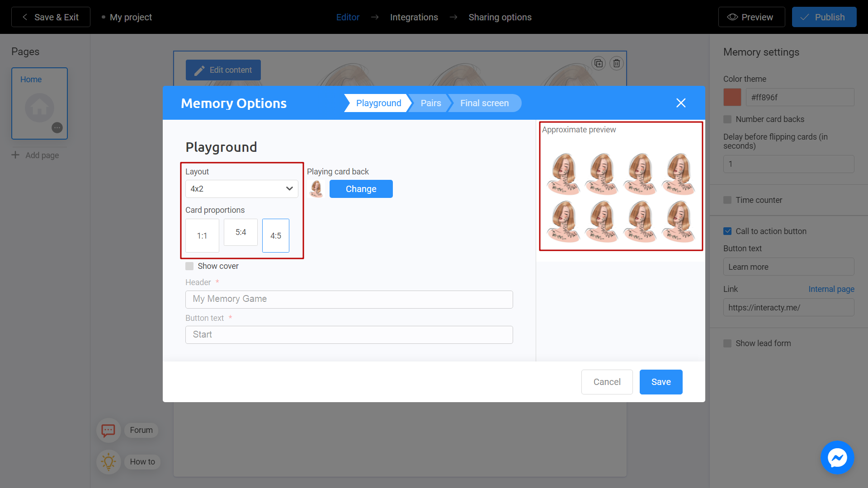Click the Link URL input field
The image size is (868, 488).
tap(789, 308)
